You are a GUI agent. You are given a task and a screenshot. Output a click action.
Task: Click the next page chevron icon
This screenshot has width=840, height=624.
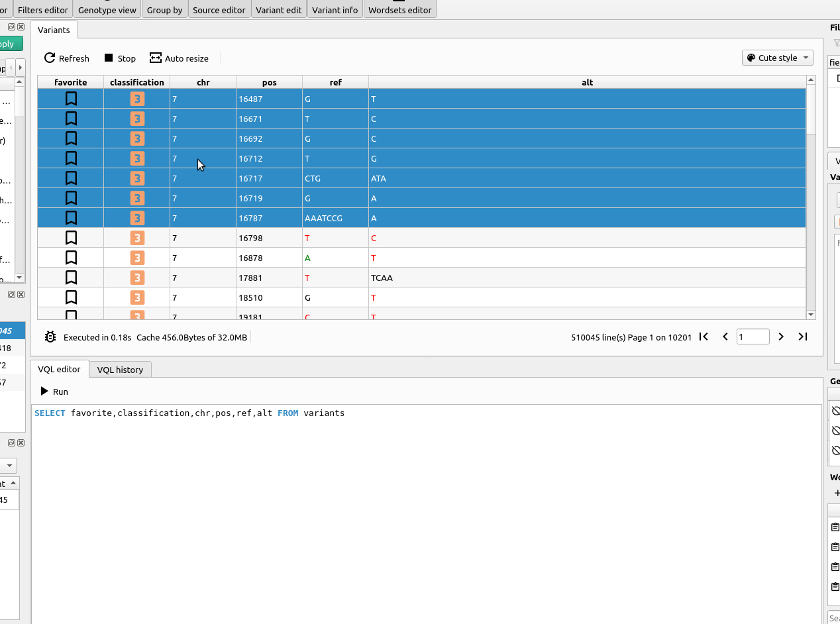point(781,337)
